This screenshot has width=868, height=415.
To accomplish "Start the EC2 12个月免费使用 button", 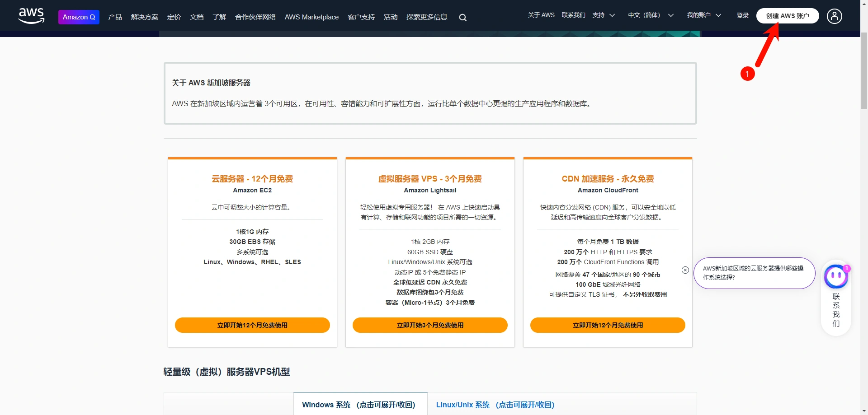I will coord(252,325).
